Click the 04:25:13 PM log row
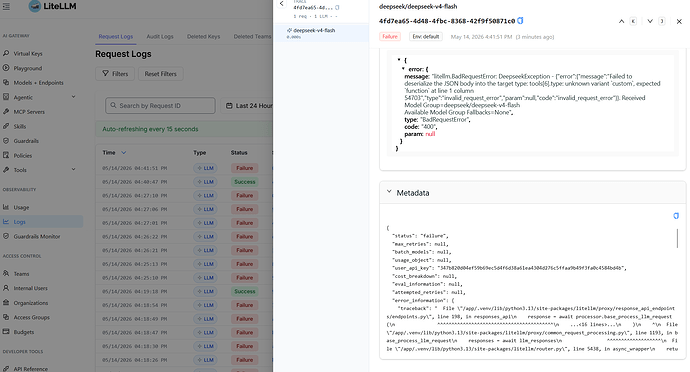This screenshot has height=372, width=690. point(184,264)
